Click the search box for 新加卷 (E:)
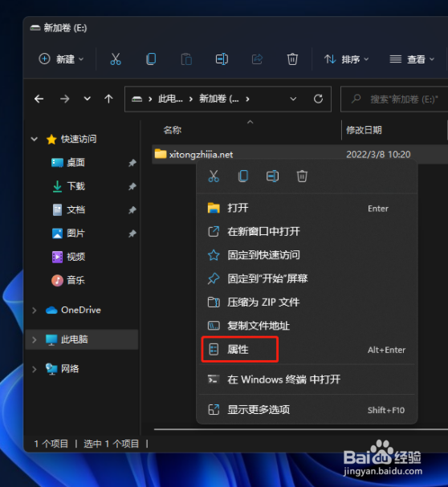Screen dimensions: 448x487 pos(395,99)
